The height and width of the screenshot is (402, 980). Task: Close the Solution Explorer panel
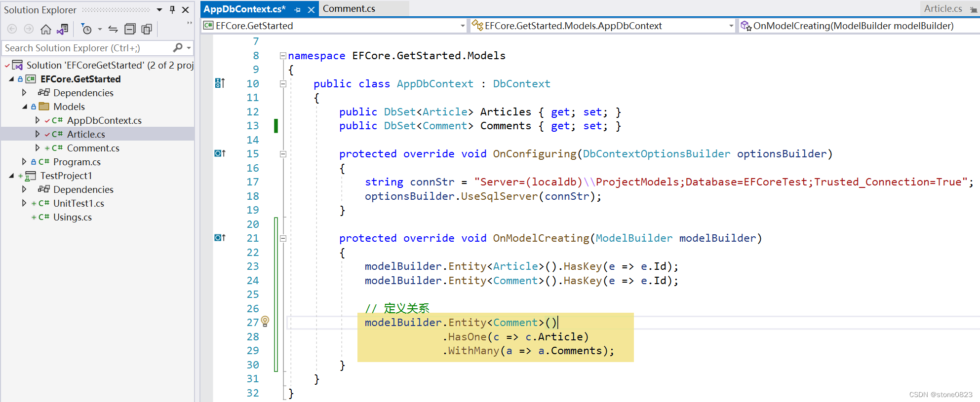186,9
